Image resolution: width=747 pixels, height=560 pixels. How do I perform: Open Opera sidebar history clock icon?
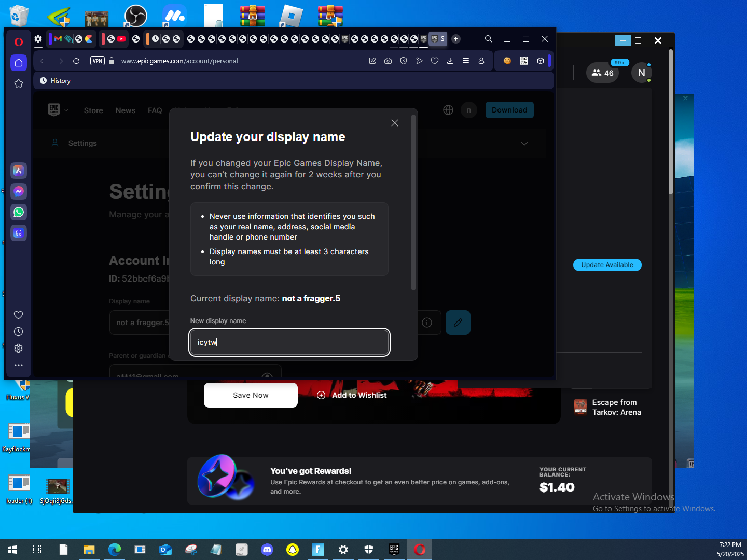(x=19, y=332)
